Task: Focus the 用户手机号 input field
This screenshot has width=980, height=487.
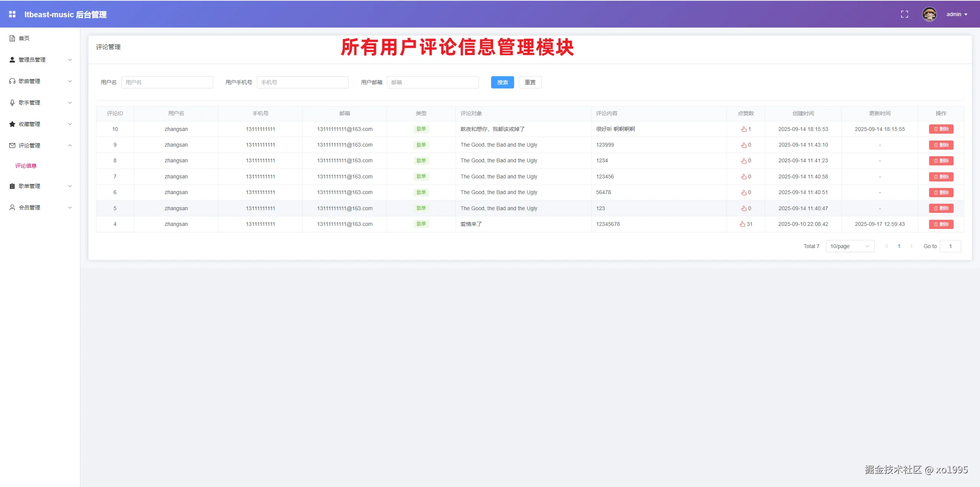Action: click(x=302, y=82)
